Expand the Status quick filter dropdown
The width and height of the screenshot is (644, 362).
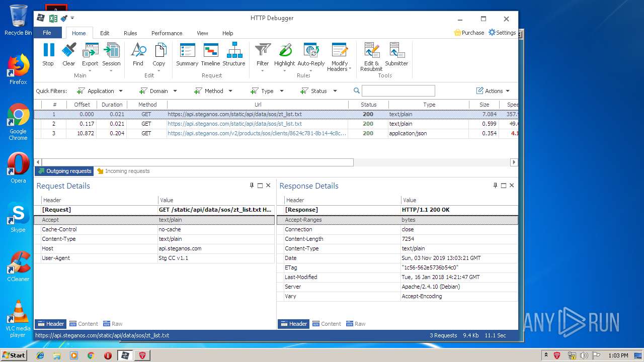point(335,91)
